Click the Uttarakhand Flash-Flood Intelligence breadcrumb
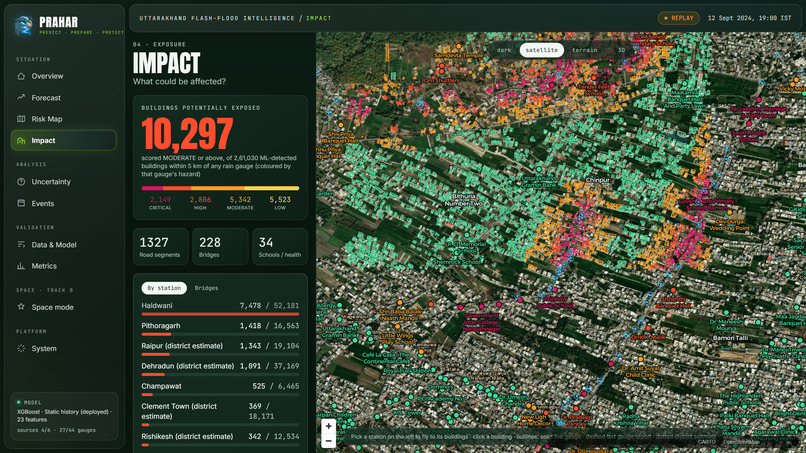806x453 pixels. pos(217,18)
